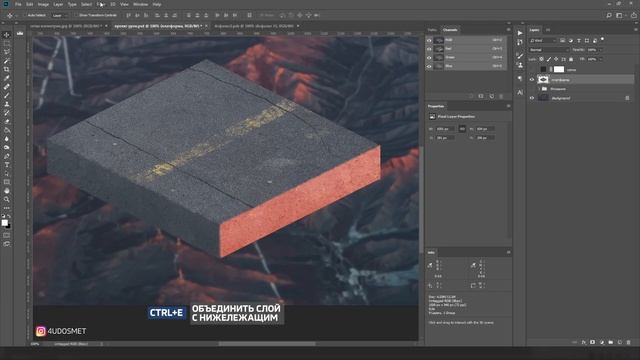640x360 pixels.
Task: Create a new layer via Layers footer
Action: 620,342
